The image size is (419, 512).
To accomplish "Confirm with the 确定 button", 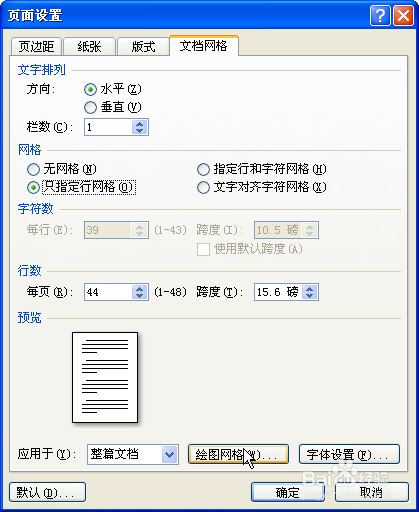I will click(x=288, y=492).
